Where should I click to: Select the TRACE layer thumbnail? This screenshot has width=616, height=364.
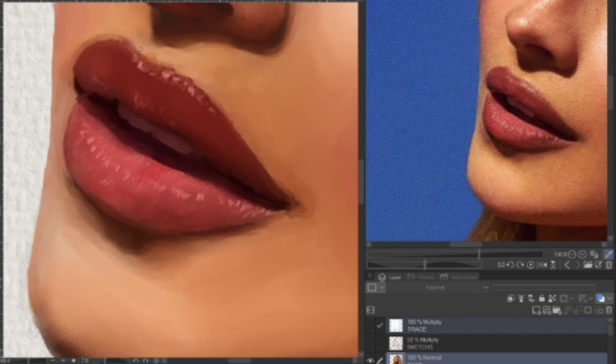click(396, 326)
